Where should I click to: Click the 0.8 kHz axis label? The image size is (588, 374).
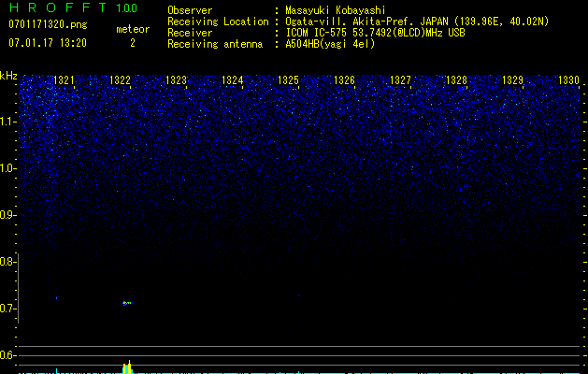[7, 262]
